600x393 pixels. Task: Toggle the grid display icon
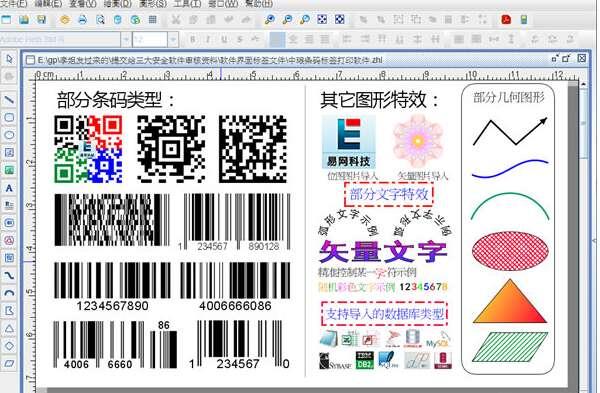[152, 19]
